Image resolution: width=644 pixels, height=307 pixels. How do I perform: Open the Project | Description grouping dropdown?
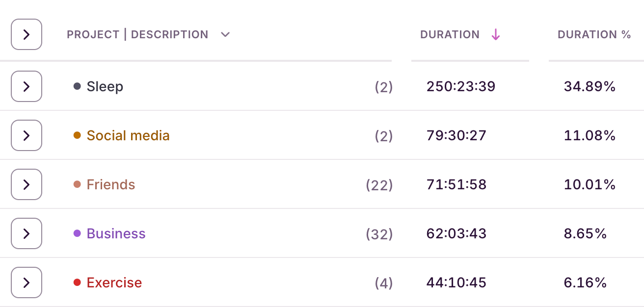[225, 35]
